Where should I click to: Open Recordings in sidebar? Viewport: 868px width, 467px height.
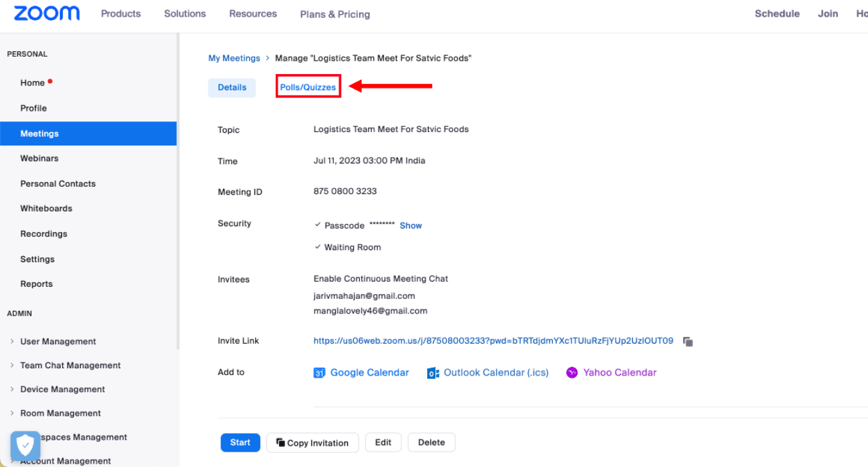(44, 233)
